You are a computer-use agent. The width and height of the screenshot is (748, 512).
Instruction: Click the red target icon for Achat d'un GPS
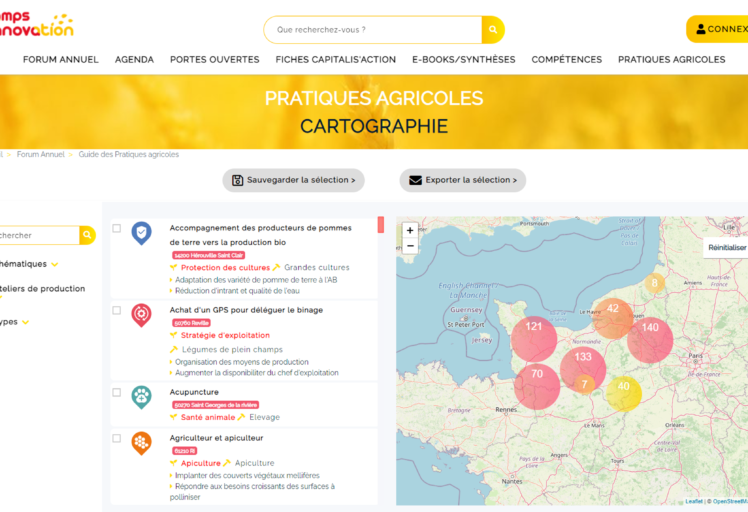tap(142, 315)
